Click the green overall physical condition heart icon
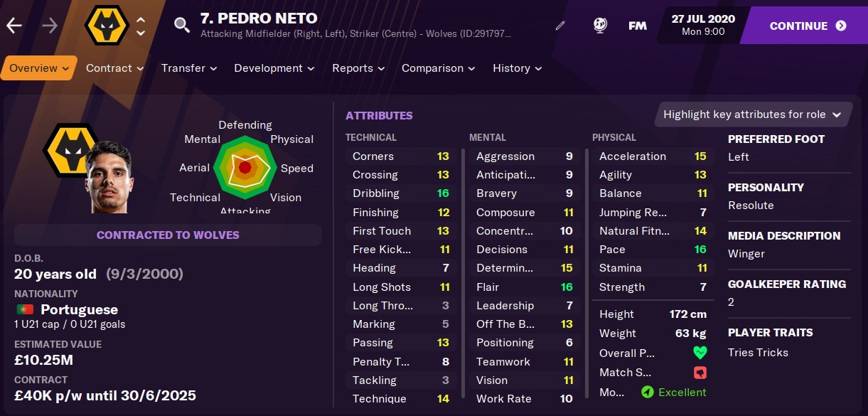868x416 pixels. (700, 353)
